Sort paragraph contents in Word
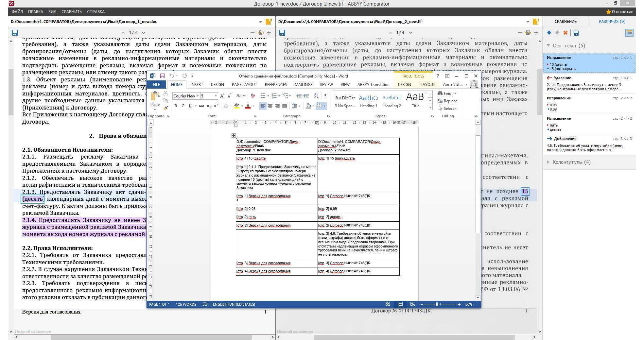Image resolution: width=644 pixels, height=340 pixels. click(316, 96)
